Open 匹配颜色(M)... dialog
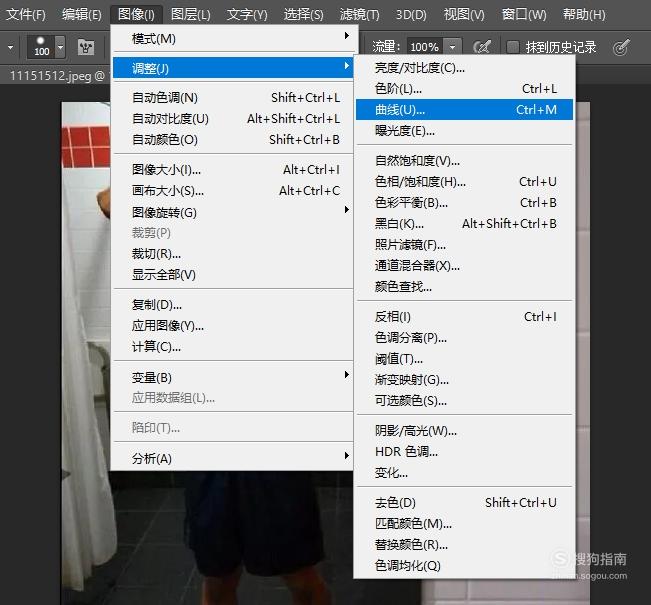 (x=464, y=524)
